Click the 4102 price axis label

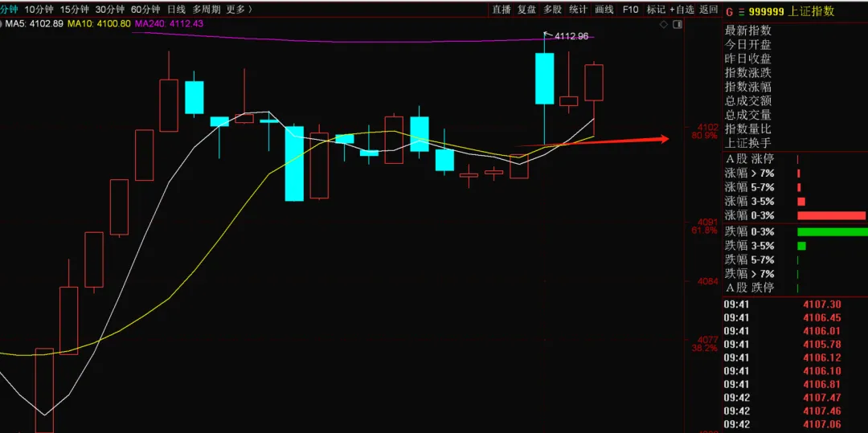[707, 127]
